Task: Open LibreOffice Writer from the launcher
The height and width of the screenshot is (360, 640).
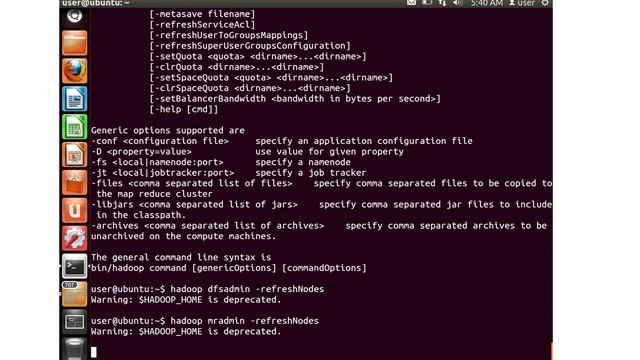Action: (74, 99)
